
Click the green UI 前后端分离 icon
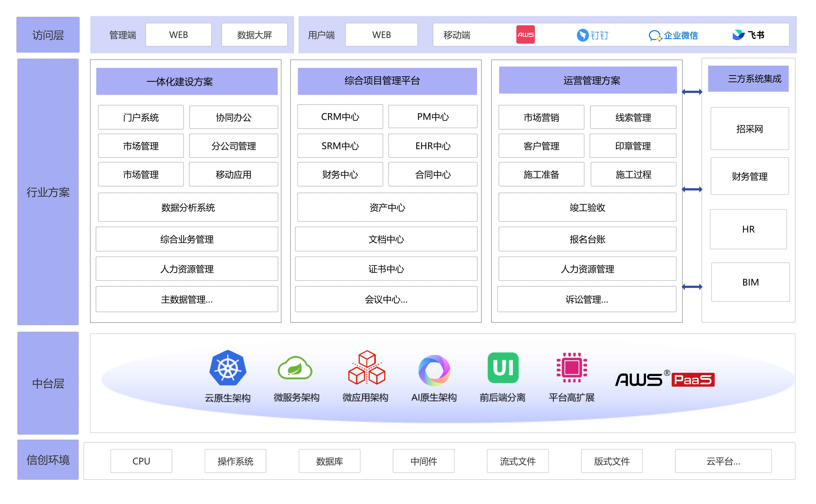pyautogui.click(x=503, y=368)
